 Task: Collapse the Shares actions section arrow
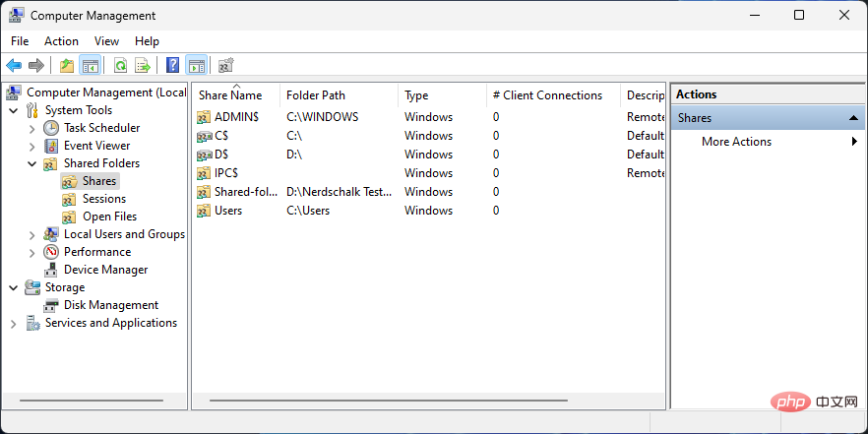tap(853, 118)
